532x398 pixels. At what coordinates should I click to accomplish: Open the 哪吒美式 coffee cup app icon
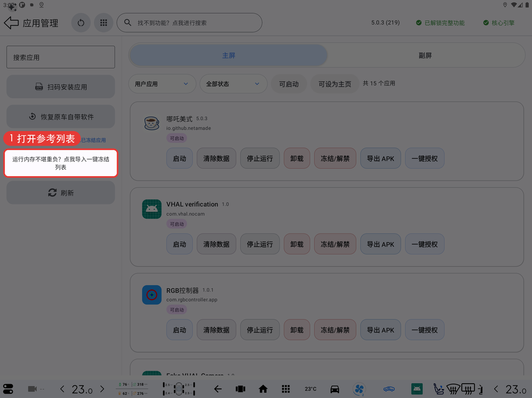(x=152, y=123)
